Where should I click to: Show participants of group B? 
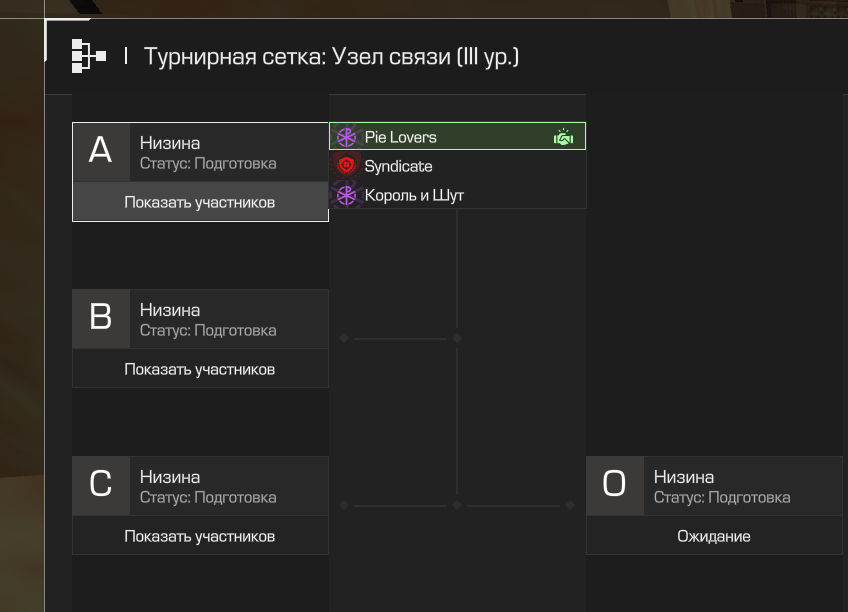(x=200, y=369)
